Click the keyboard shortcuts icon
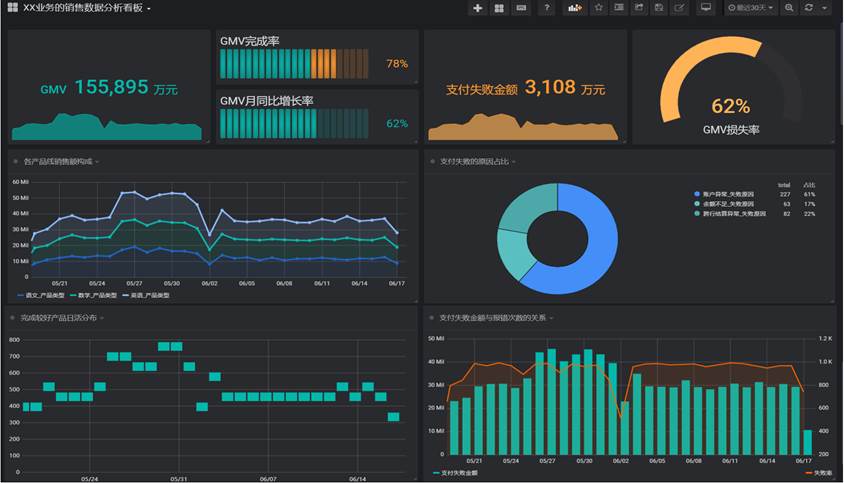Viewport: 844px width, 483px height. 521,8
